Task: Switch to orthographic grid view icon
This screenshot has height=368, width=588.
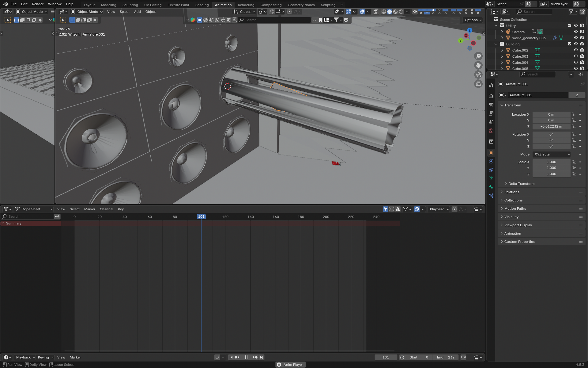Action: click(x=478, y=84)
